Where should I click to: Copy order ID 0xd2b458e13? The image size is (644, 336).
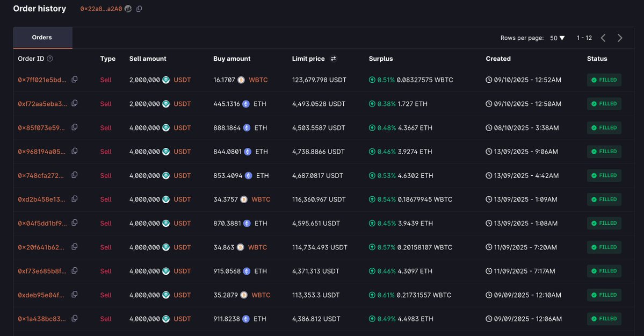75,199
